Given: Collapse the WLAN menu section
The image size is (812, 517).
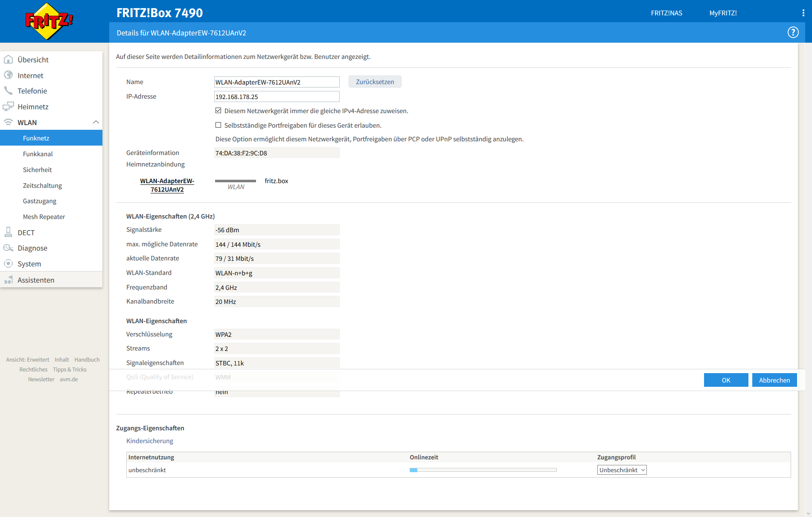Looking at the screenshot, I should (x=96, y=122).
